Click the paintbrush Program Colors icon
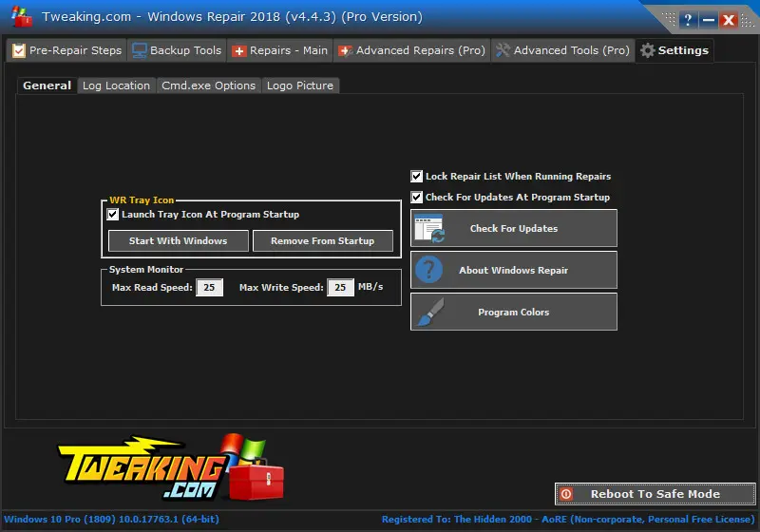760x532 pixels. pos(430,312)
